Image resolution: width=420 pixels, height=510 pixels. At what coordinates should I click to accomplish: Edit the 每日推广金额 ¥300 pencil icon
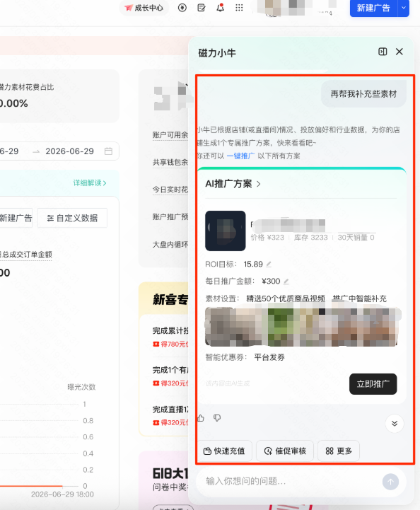tap(286, 282)
